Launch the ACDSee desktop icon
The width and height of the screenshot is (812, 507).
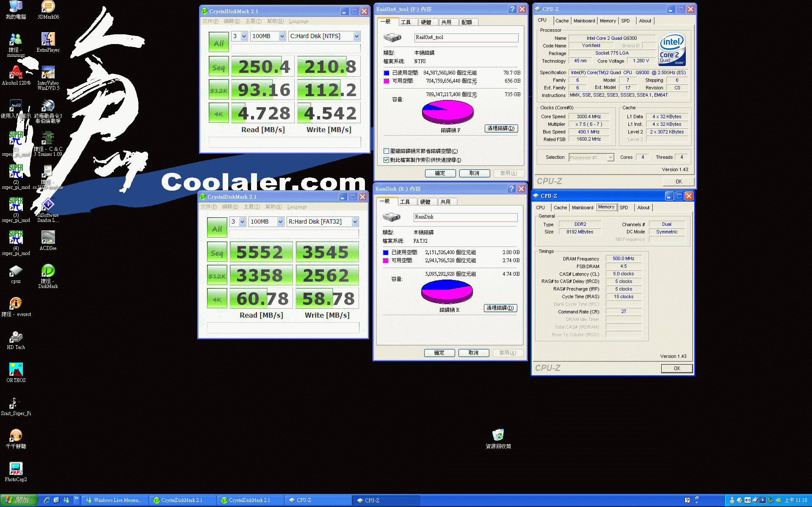[x=48, y=241]
